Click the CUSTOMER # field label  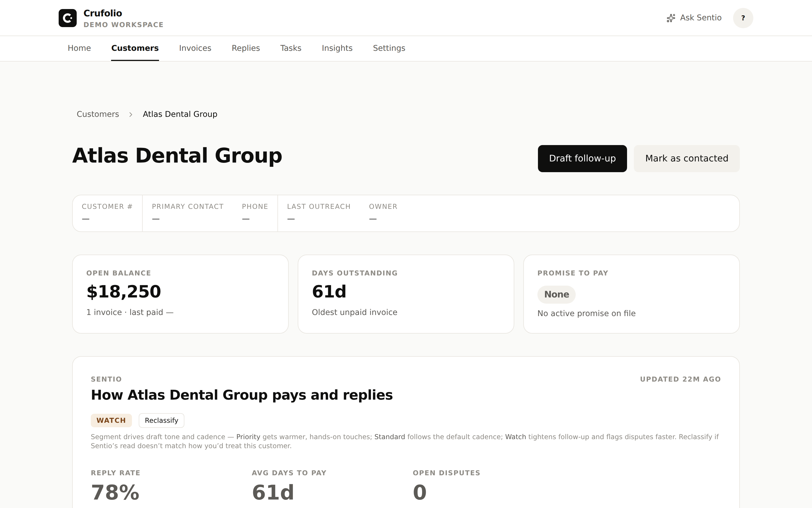(107, 207)
